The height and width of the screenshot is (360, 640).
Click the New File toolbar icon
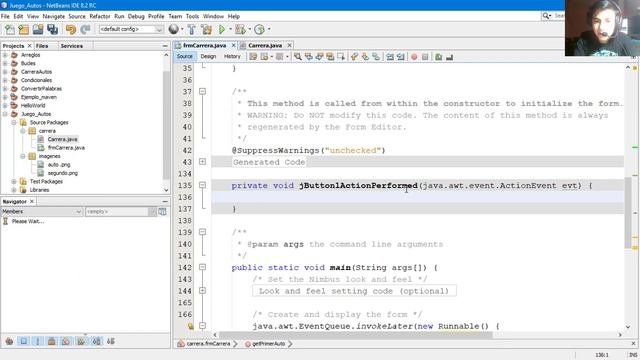pyautogui.click(x=9, y=29)
